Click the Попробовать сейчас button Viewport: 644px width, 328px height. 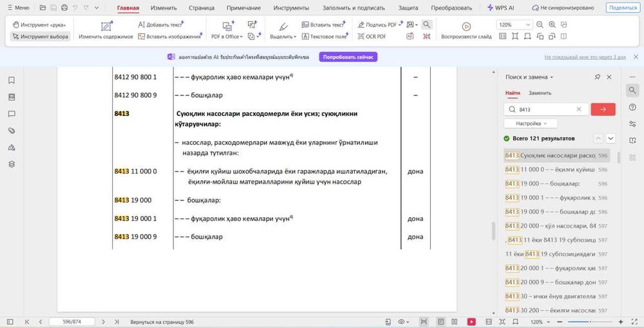(348, 57)
